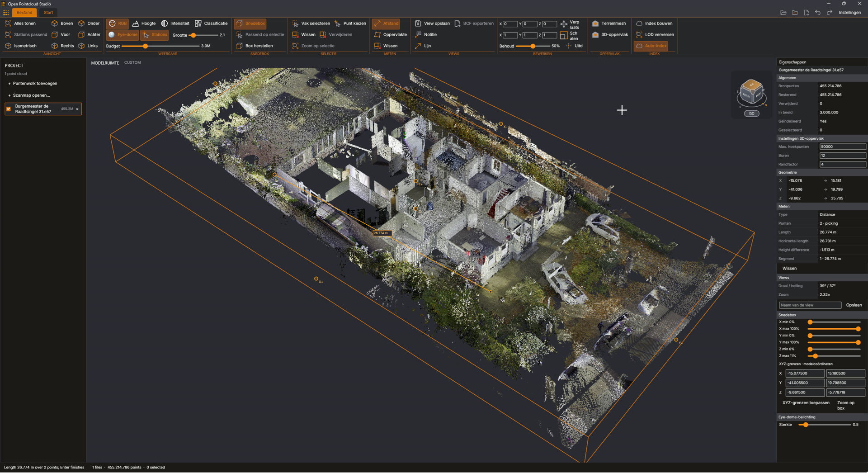Toggle the Snedebox clipping box
868x473 pixels.
(250, 24)
